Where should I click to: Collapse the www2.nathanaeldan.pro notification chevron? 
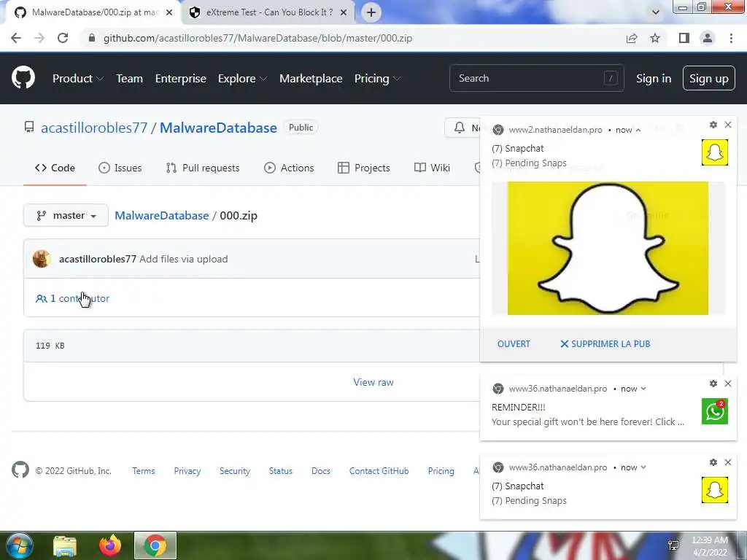click(638, 130)
